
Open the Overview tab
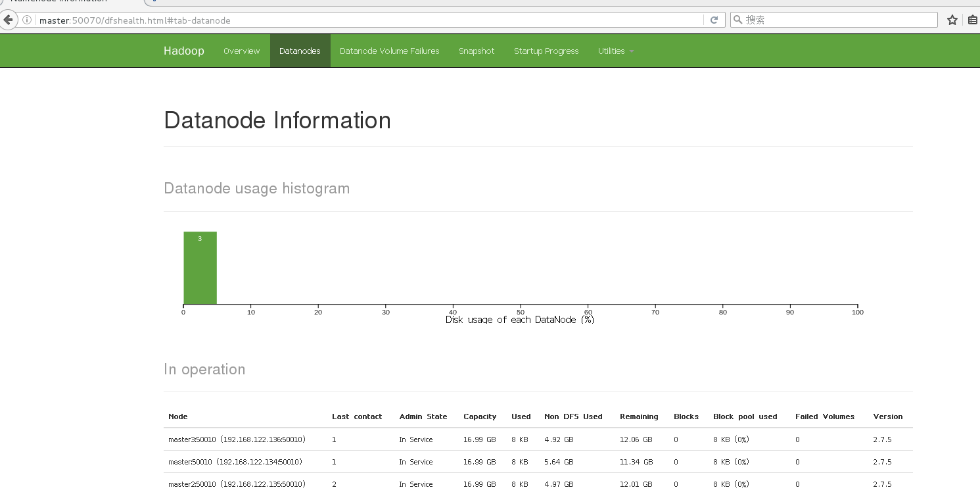[241, 51]
